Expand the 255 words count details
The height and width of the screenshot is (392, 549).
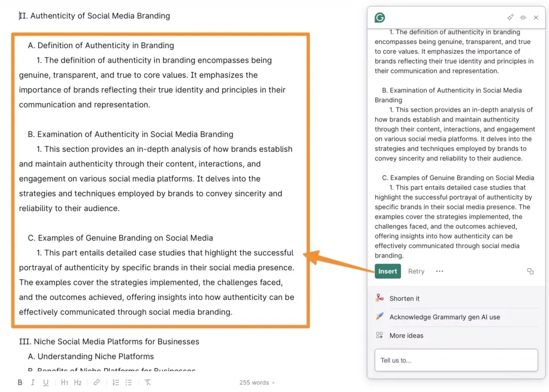click(x=257, y=382)
